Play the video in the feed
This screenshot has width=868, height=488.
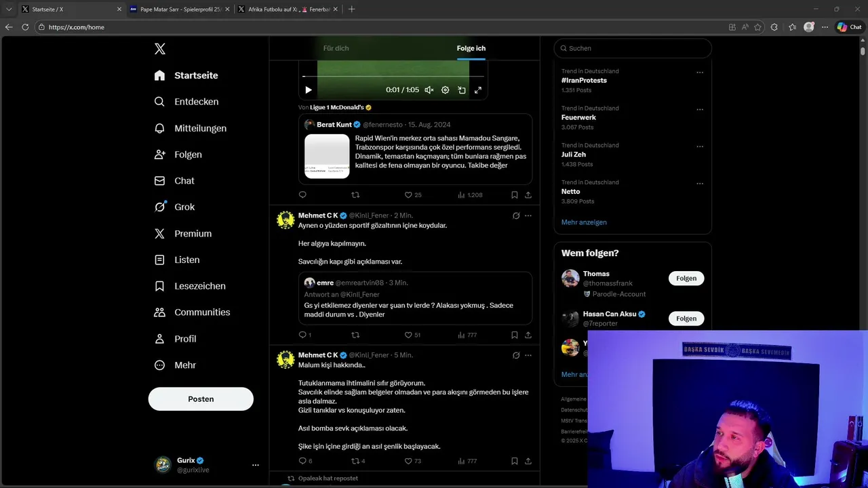[x=308, y=90]
